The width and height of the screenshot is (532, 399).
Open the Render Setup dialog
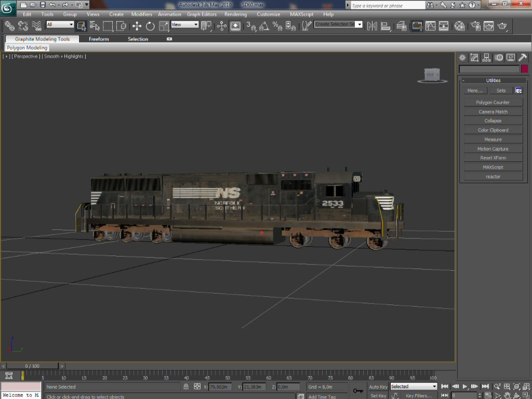tap(475, 26)
